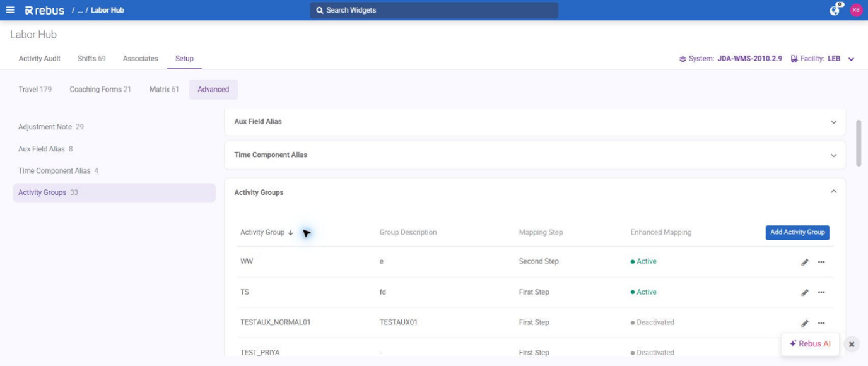Click the Group Description column header
The height and width of the screenshot is (366, 868).
point(408,232)
